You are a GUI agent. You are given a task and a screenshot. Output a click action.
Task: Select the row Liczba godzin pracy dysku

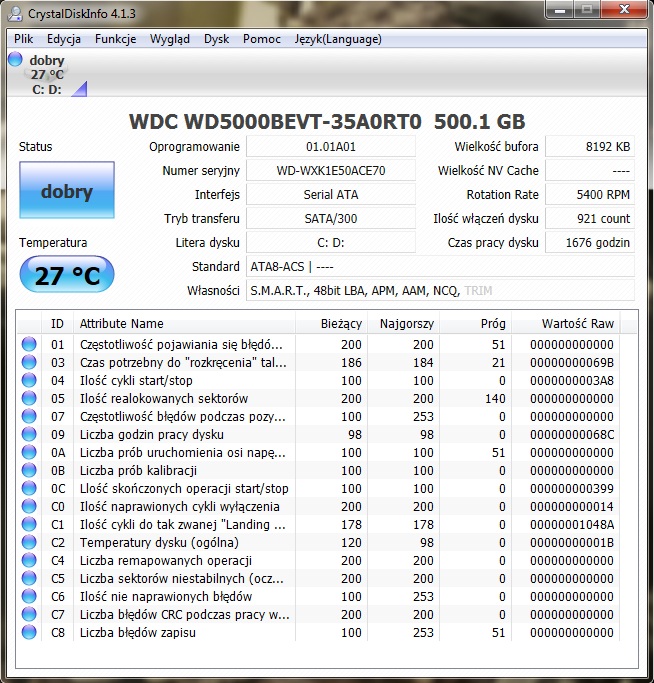(319, 434)
